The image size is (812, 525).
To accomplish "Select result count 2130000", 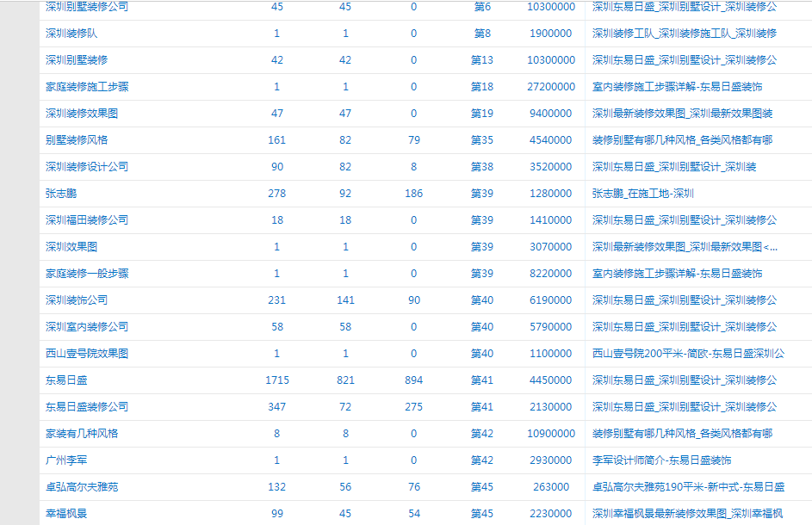I will 551,407.
